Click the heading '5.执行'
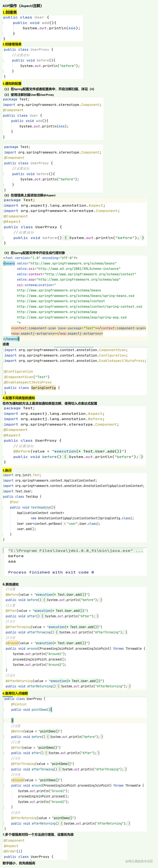This screenshot has height=868, width=158. (7, 470)
